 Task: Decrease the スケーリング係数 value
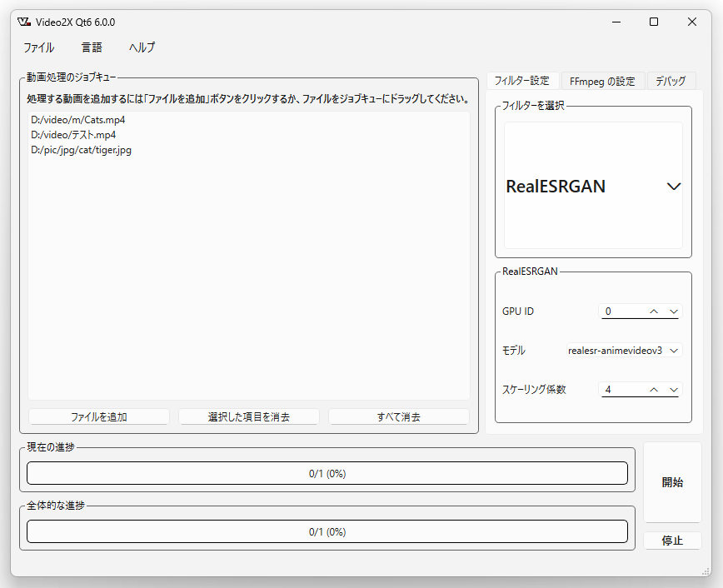(x=674, y=390)
